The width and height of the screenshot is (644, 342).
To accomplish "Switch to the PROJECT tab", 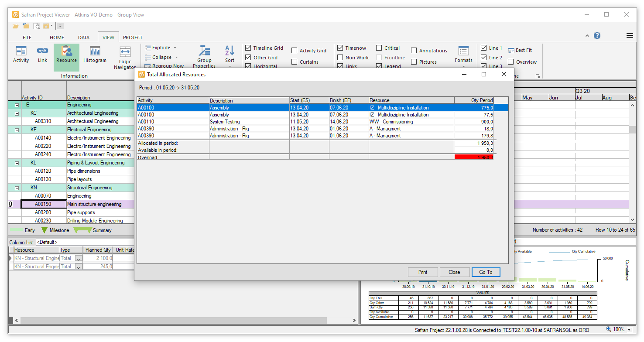I will tap(133, 38).
